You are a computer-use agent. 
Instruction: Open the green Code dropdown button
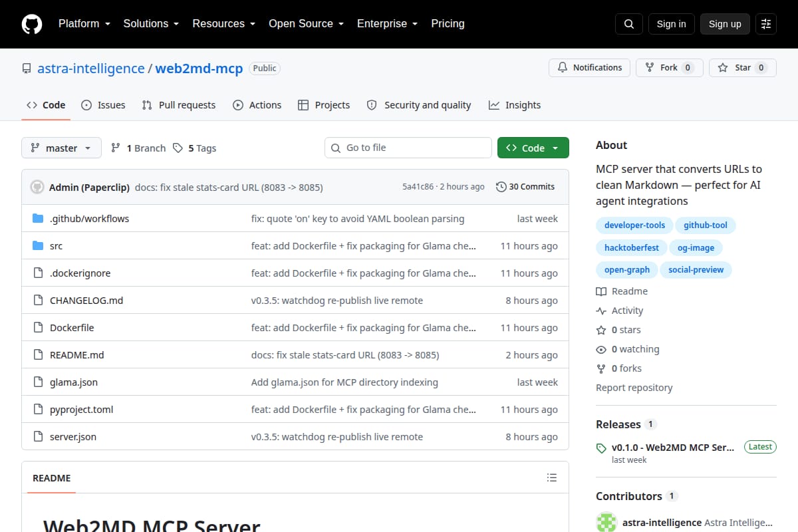533,148
